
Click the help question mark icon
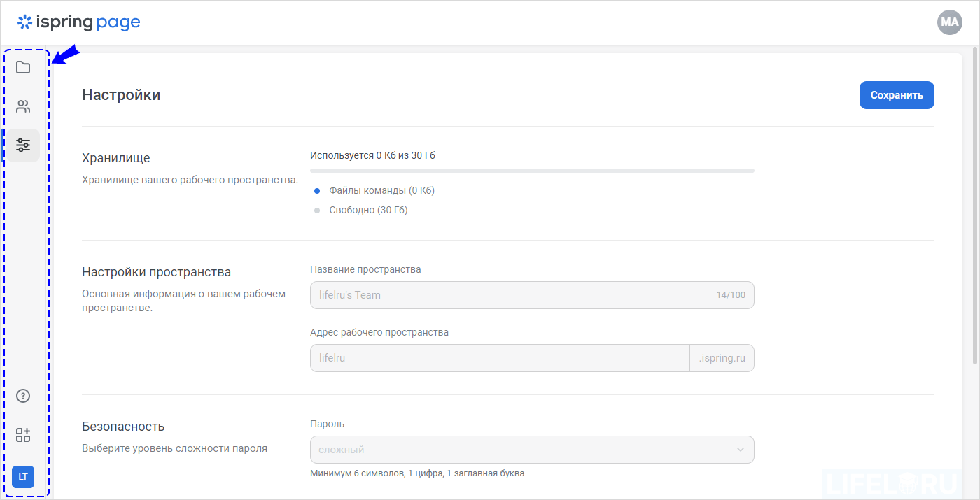(x=23, y=395)
